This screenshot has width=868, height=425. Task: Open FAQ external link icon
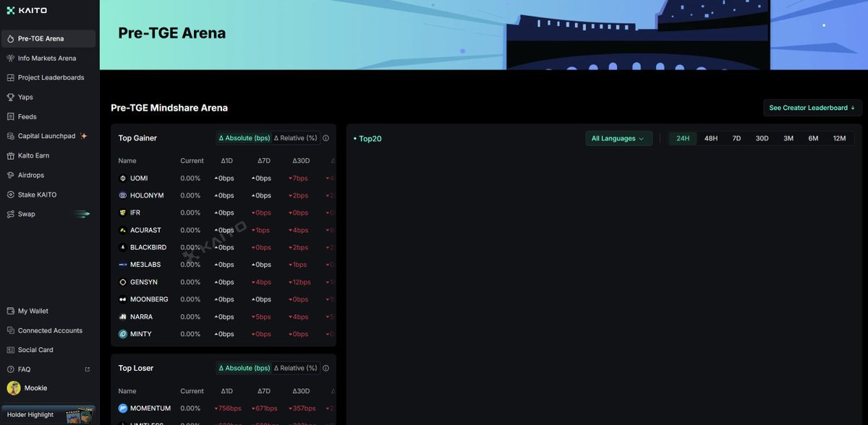coord(88,370)
